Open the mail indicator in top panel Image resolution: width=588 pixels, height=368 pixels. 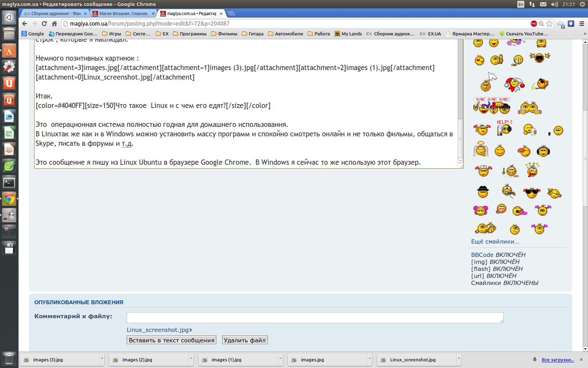tap(543, 4)
